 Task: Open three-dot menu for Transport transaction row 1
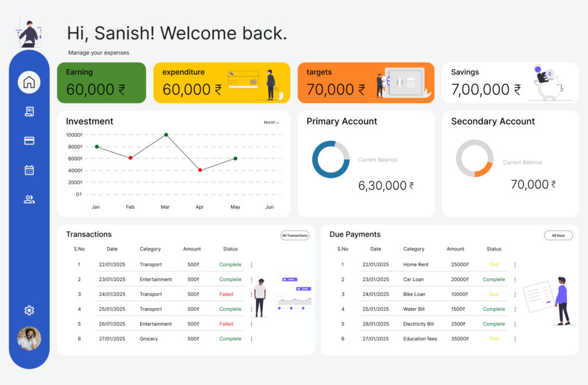(x=251, y=265)
